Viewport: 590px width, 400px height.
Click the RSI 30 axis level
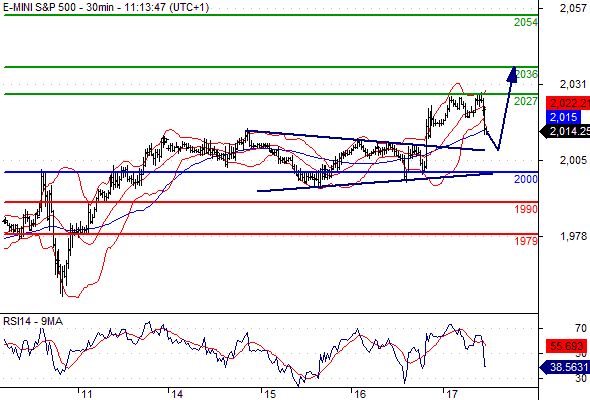click(x=581, y=378)
